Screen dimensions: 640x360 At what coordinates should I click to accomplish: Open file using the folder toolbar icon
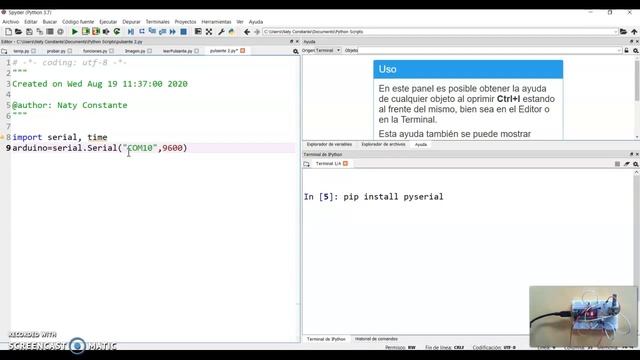pos(18,31)
